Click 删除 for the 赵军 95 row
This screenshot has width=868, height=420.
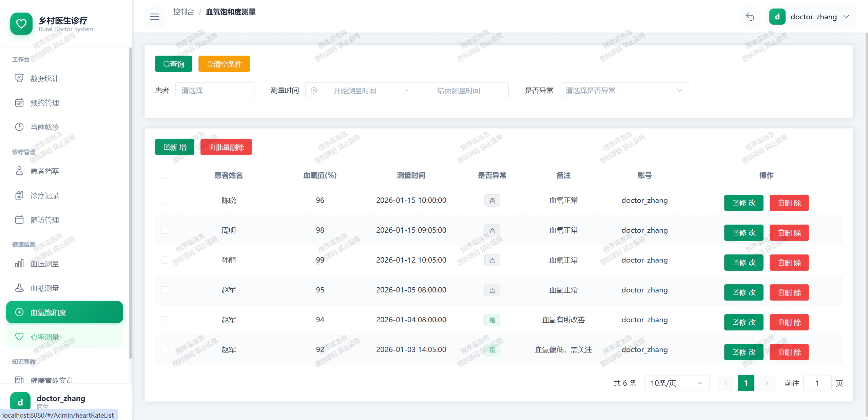tap(789, 292)
